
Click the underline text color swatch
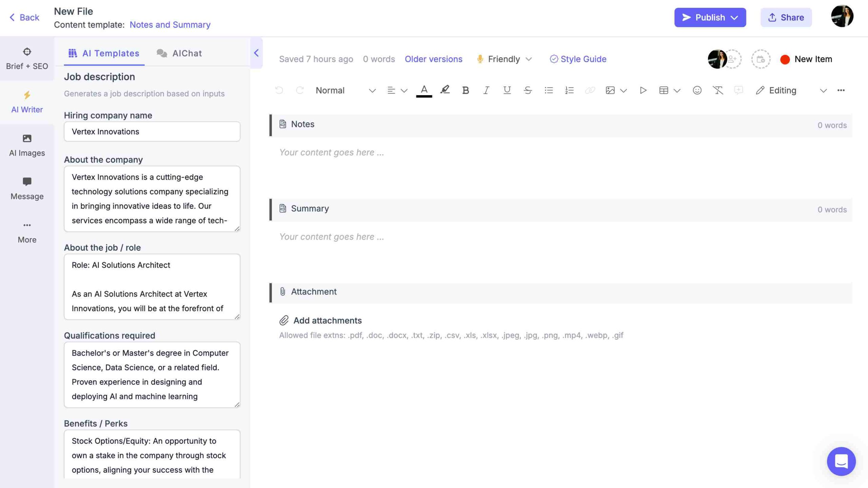[424, 96]
